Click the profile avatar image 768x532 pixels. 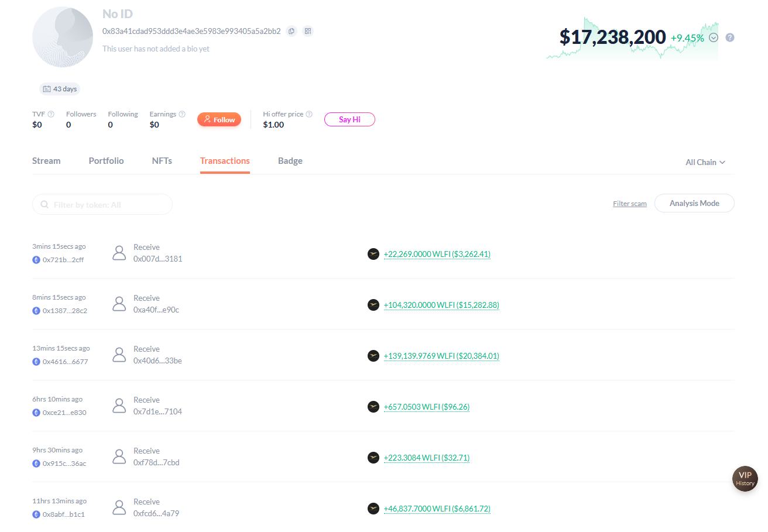63,37
